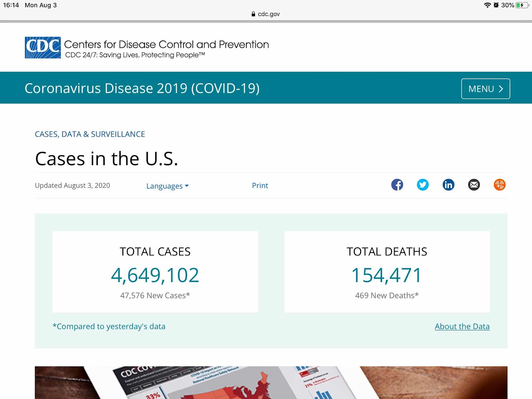Tap the Wi-Fi status icon
The width and height of the screenshot is (532, 399).
click(487, 5)
